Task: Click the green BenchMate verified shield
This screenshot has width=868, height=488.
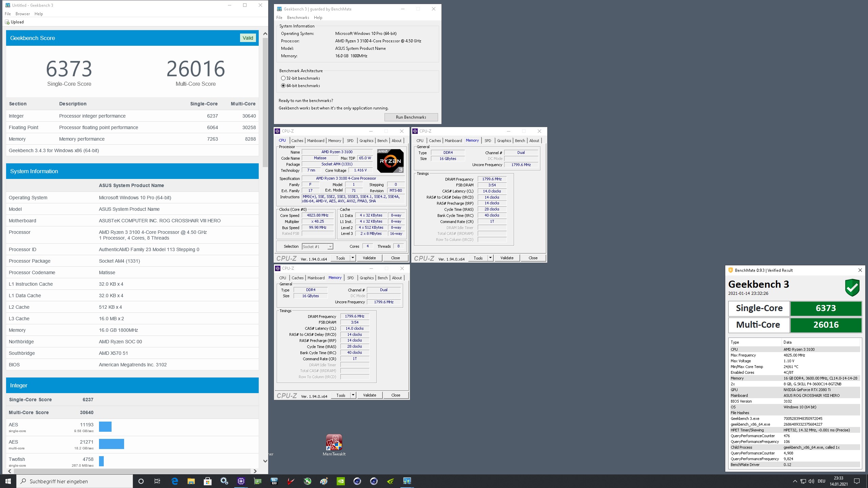Action: [x=852, y=287]
